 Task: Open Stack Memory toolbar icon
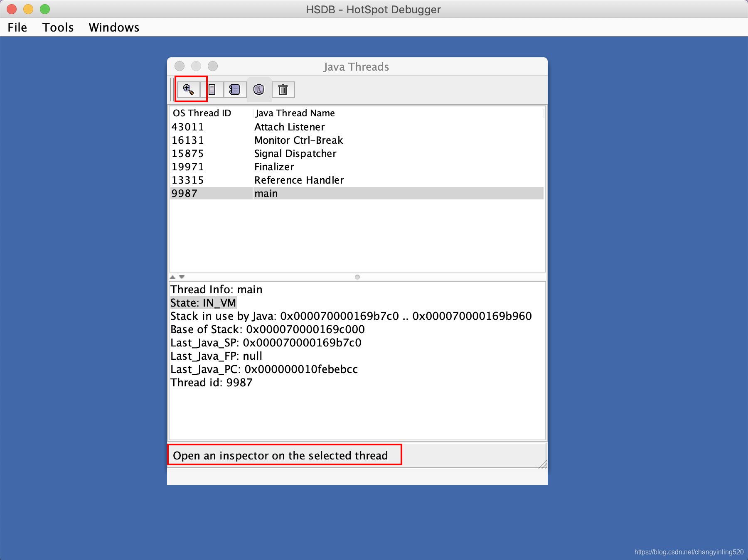pyautogui.click(x=212, y=89)
